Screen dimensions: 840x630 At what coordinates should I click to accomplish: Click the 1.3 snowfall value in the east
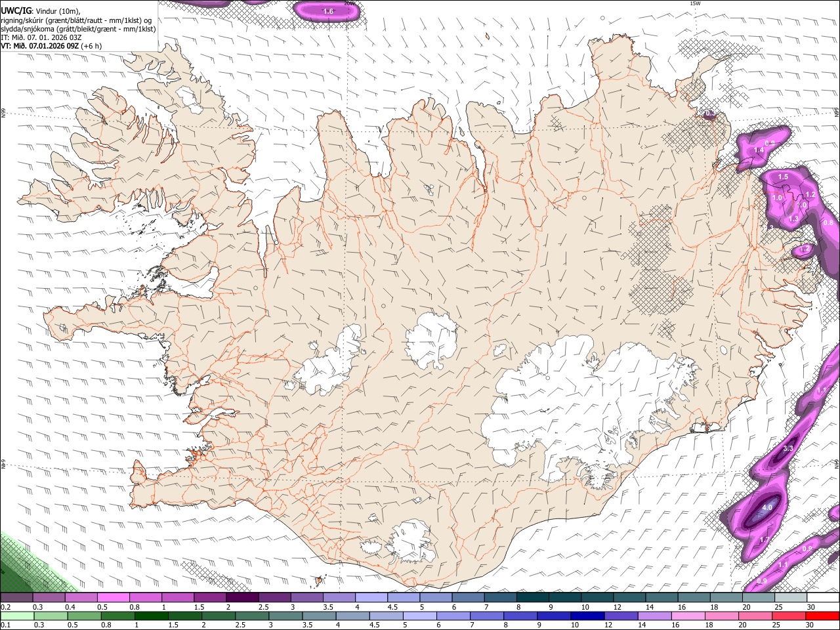pyautogui.click(x=793, y=219)
